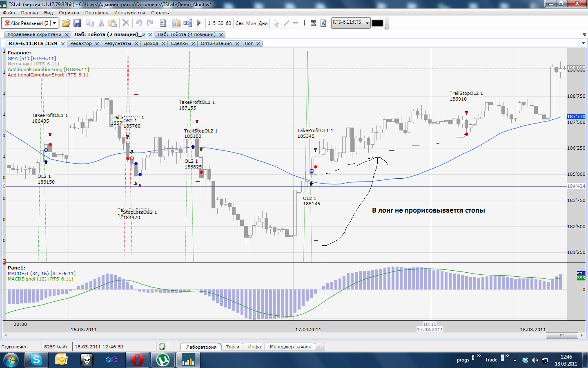Cut using the scissors toolbar icon

[101, 23]
